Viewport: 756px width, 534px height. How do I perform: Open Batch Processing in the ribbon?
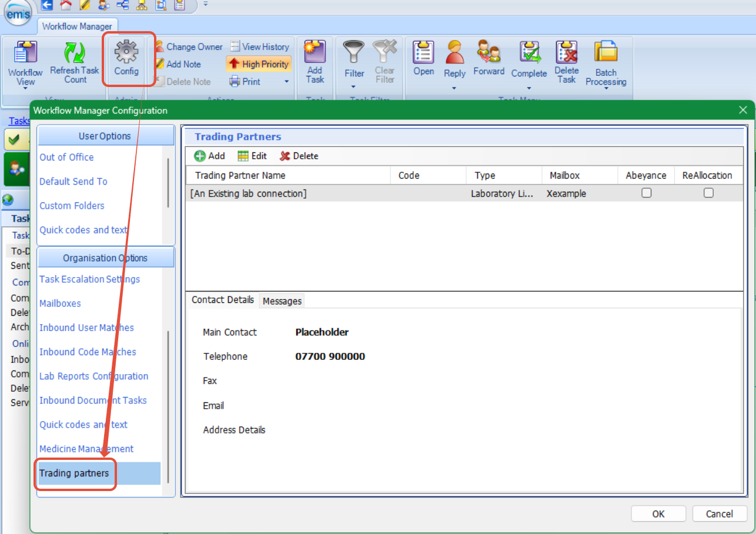click(606, 64)
